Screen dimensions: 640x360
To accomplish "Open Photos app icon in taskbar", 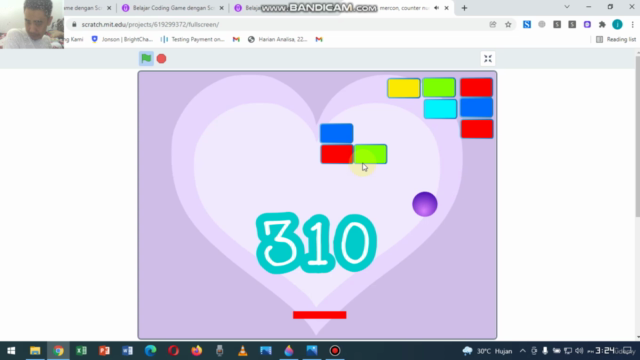I will 312,351.
